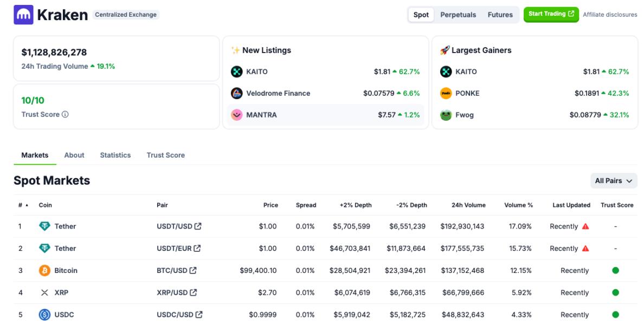644x325 pixels.
Task: Open external link icon beside USDT/EUR
Action: 197,248
